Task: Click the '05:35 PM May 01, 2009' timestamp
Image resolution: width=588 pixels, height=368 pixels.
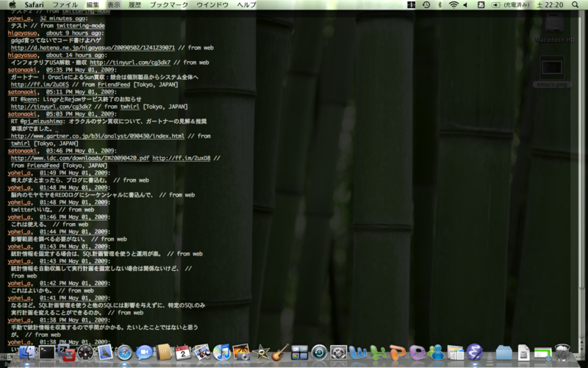Action: [x=81, y=70]
